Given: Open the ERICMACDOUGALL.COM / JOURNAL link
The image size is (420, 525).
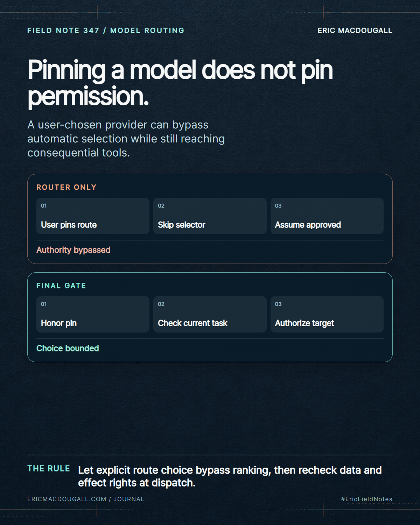Looking at the screenshot, I should coord(86,499).
